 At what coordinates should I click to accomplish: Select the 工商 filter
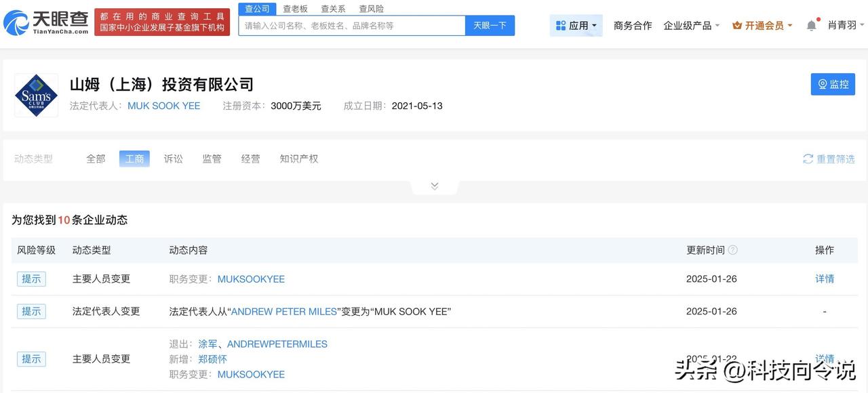(x=134, y=159)
